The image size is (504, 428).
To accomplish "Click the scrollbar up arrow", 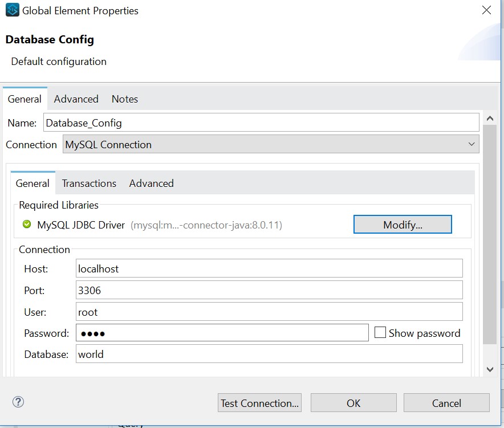I will coord(490,119).
